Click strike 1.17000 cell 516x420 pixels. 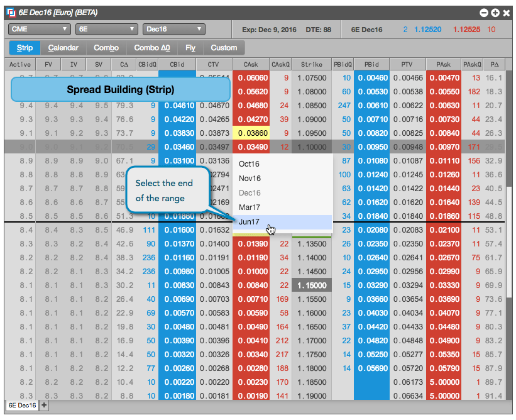tap(312, 341)
